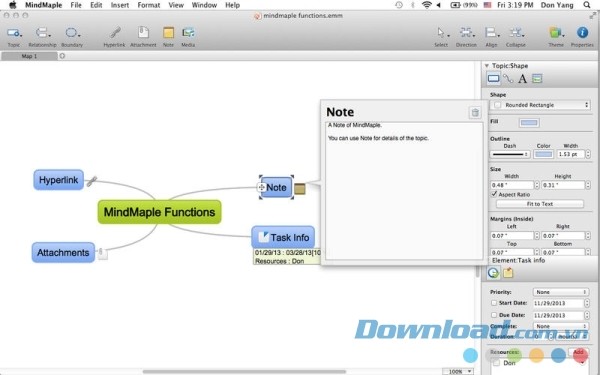Add a new map tab button
Viewport: 600px width, 375px height.
tap(62, 56)
